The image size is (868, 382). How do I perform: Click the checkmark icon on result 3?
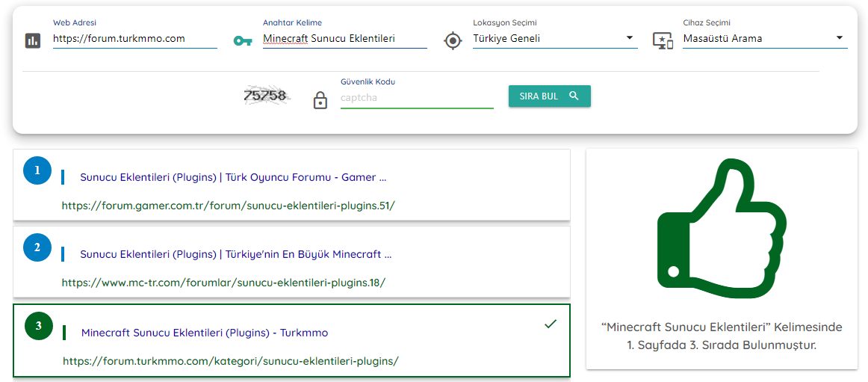point(551,324)
